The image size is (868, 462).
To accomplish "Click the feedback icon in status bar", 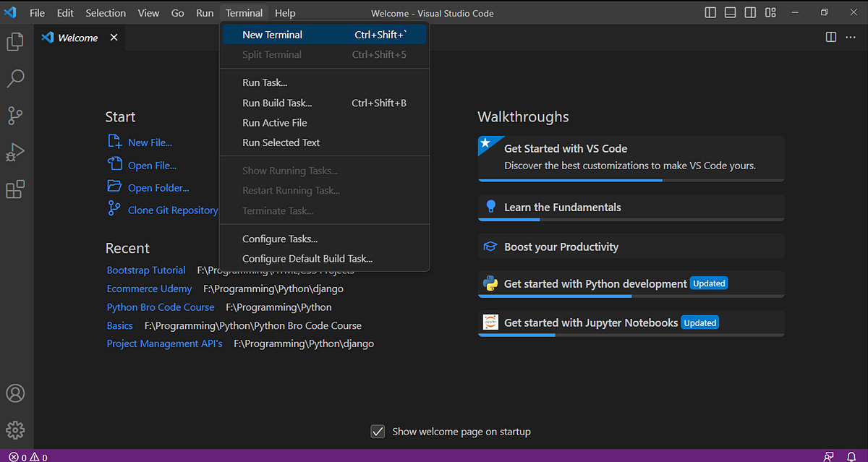I will 829,456.
